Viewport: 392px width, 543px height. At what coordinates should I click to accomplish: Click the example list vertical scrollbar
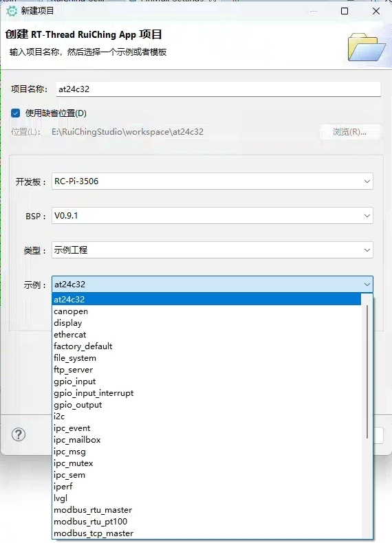point(367,371)
